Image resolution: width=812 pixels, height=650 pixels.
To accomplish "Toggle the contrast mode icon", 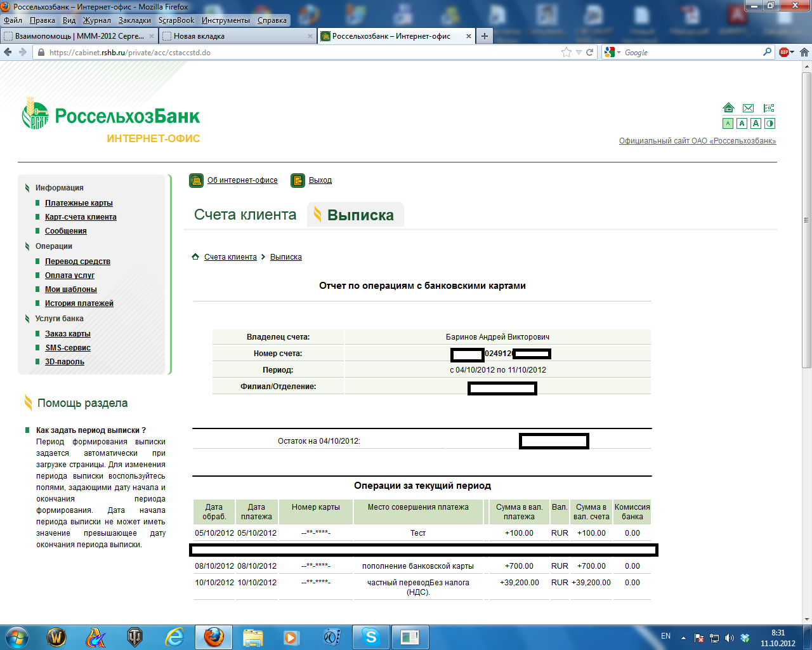I will tap(769, 124).
